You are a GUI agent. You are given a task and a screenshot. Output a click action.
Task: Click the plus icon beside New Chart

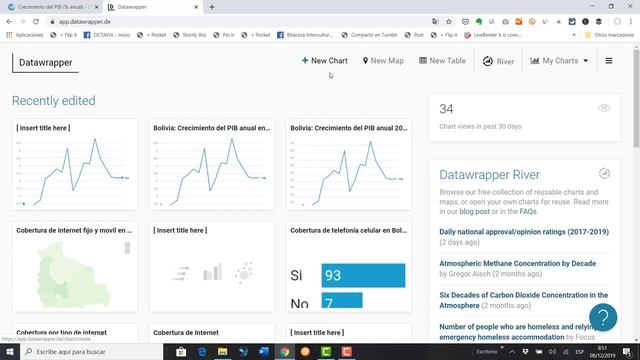click(x=305, y=60)
